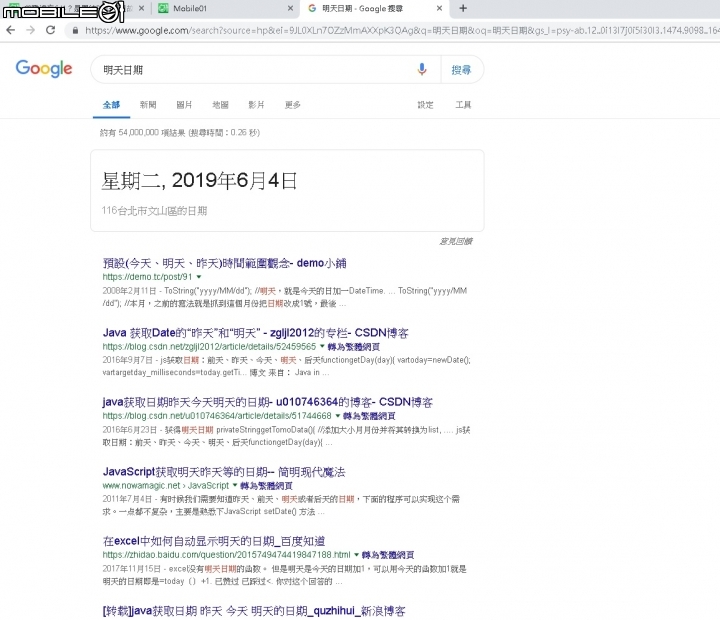
Task: Open JavaScript获取明天昨天等的日期 简明现代魔法 result
Action: [x=224, y=472]
